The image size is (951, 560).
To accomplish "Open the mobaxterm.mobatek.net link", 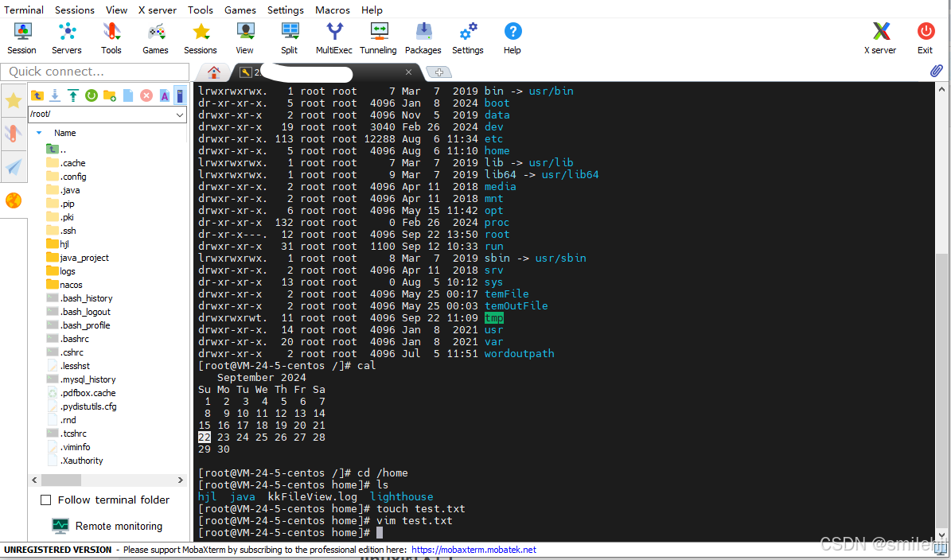I will [x=474, y=550].
